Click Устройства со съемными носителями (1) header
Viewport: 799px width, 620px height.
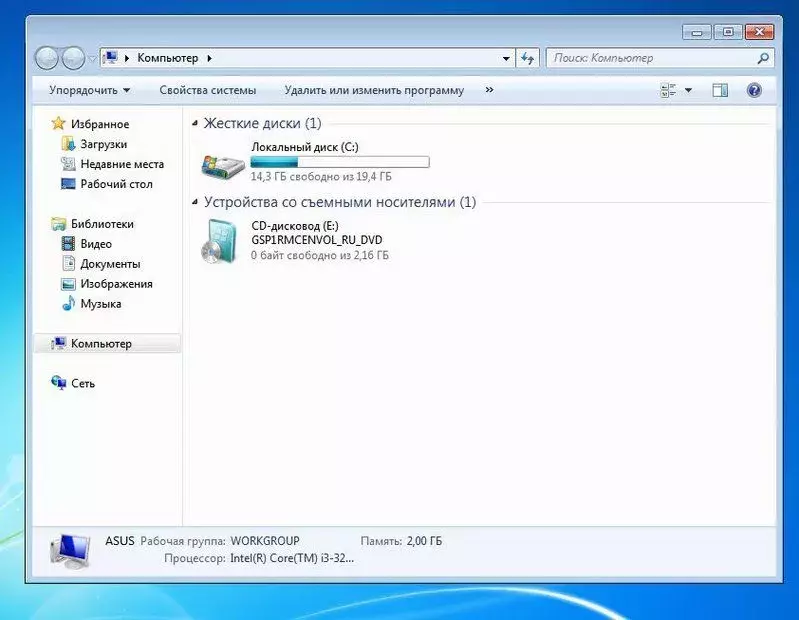340,202
